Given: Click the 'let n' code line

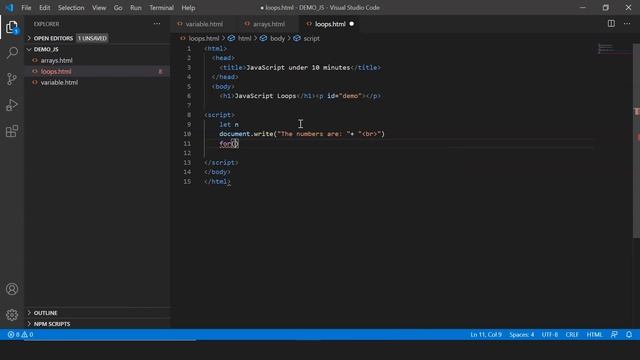Looking at the screenshot, I should pos(229,124).
